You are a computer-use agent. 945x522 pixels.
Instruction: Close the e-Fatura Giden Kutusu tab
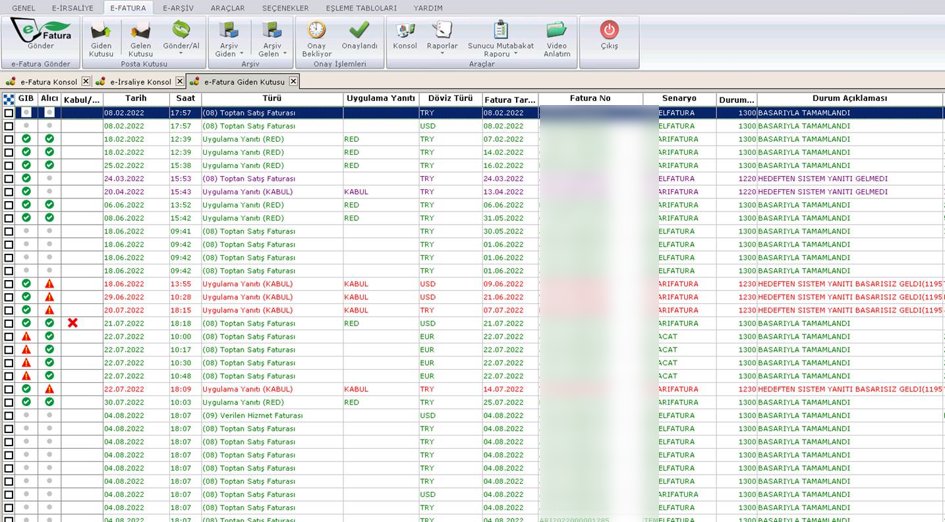click(x=293, y=81)
